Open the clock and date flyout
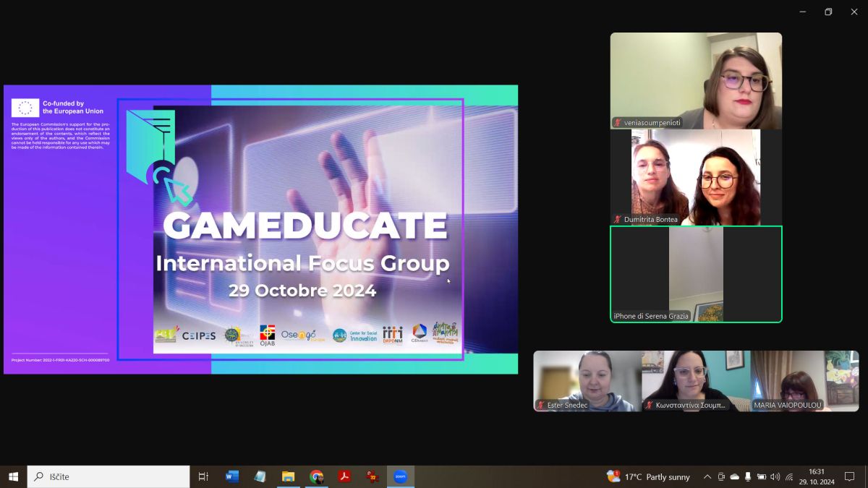 click(x=816, y=476)
